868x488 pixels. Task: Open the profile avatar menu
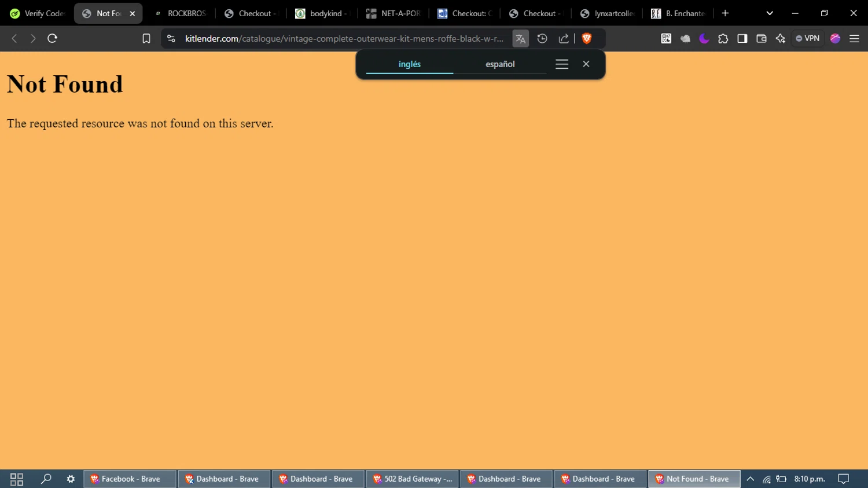[835, 38]
